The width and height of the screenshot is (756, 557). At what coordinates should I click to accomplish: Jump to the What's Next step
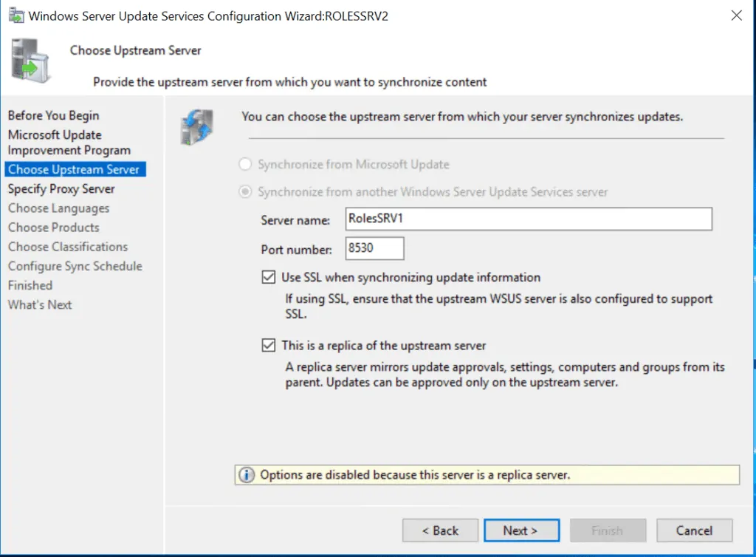click(x=40, y=304)
